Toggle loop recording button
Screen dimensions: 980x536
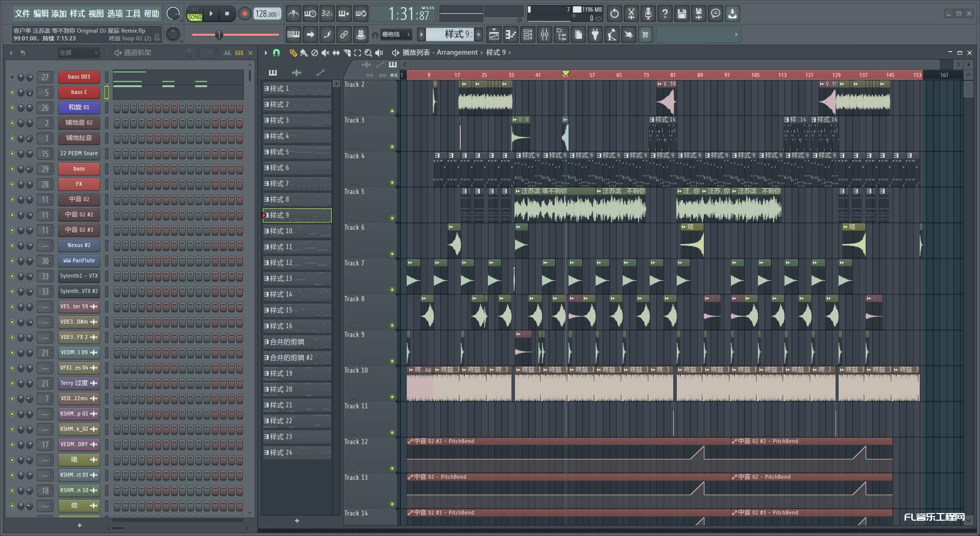[361, 14]
